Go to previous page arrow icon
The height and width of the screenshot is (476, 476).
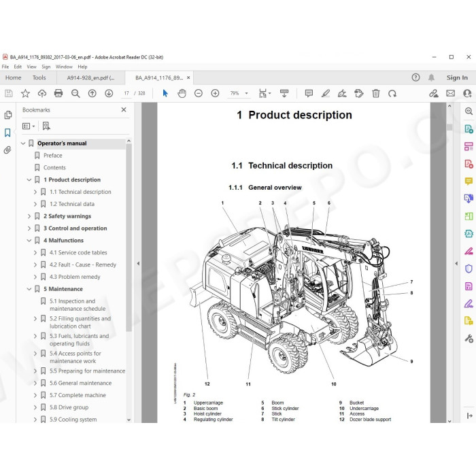tap(92, 93)
